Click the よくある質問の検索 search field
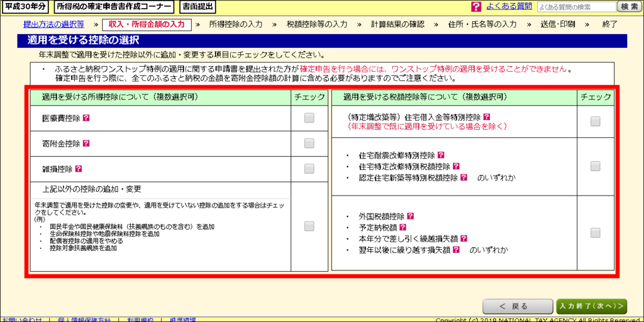The image size is (644, 322). click(577, 6)
